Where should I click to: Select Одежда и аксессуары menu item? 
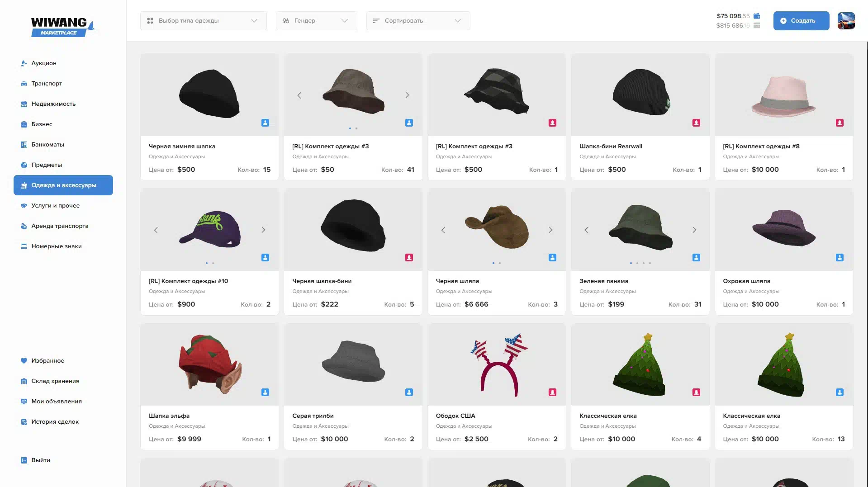(x=63, y=185)
